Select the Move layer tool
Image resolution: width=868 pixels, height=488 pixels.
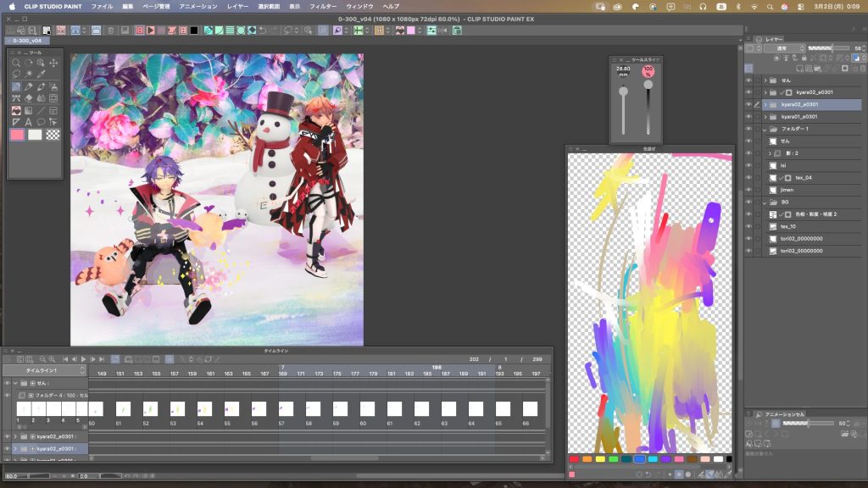[x=54, y=63]
